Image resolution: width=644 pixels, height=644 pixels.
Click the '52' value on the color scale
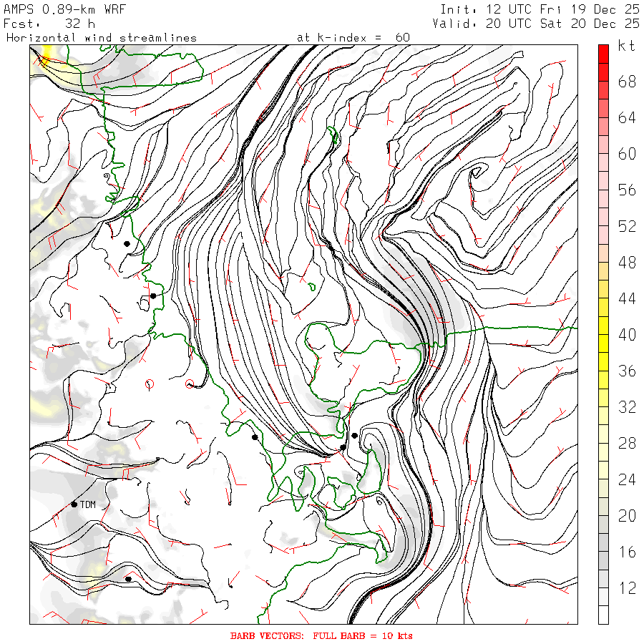tap(627, 227)
